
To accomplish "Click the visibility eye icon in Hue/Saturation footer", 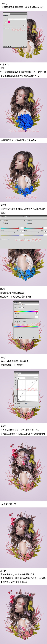I will 21,337.
